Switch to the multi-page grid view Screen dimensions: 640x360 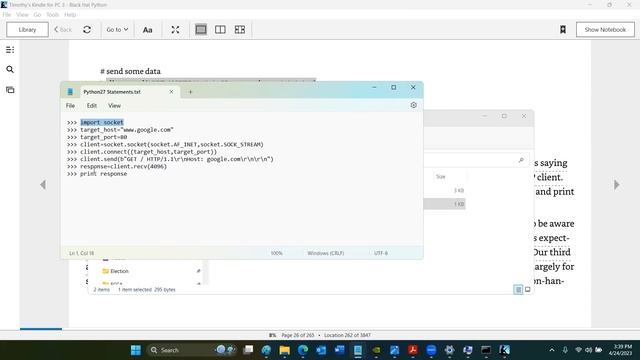point(240,29)
